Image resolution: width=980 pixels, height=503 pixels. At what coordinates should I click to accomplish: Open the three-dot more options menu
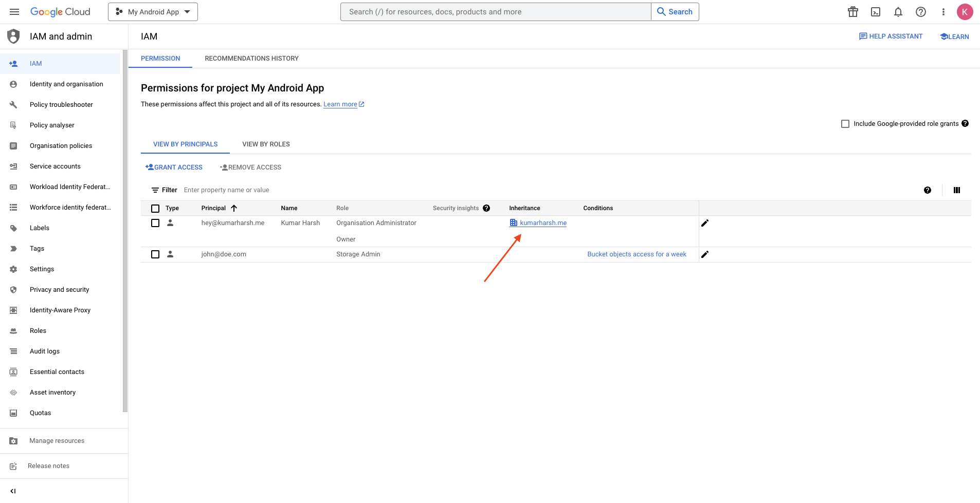[x=943, y=12]
